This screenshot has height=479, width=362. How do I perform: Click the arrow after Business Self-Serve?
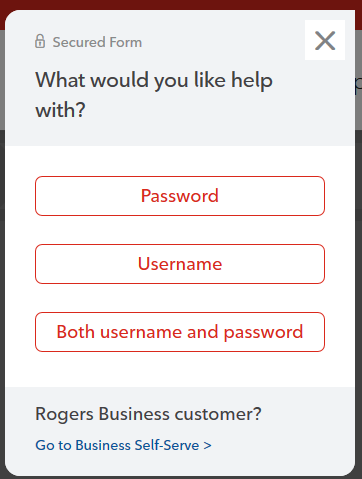(x=207, y=446)
